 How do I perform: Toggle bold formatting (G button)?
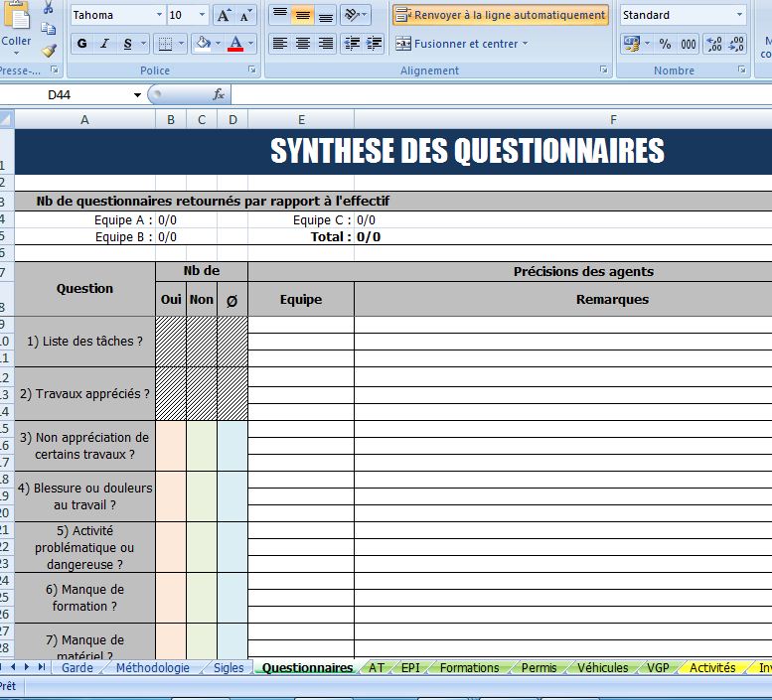pos(81,44)
